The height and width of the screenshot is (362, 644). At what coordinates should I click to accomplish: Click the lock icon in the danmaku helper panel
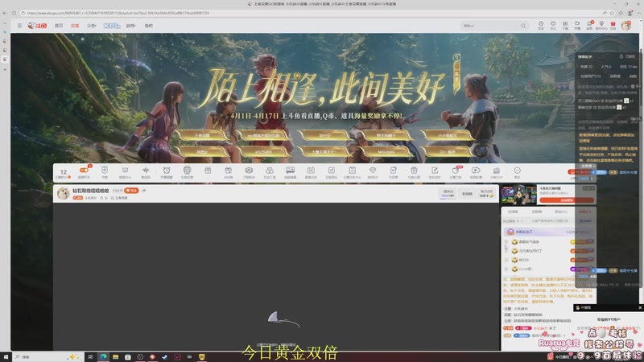coord(621,56)
